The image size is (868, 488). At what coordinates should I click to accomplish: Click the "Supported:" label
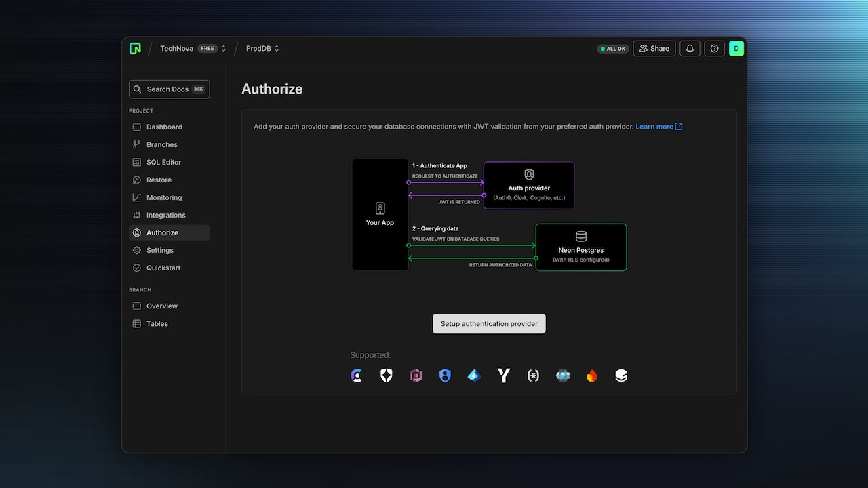pyautogui.click(x=370, y=355)
